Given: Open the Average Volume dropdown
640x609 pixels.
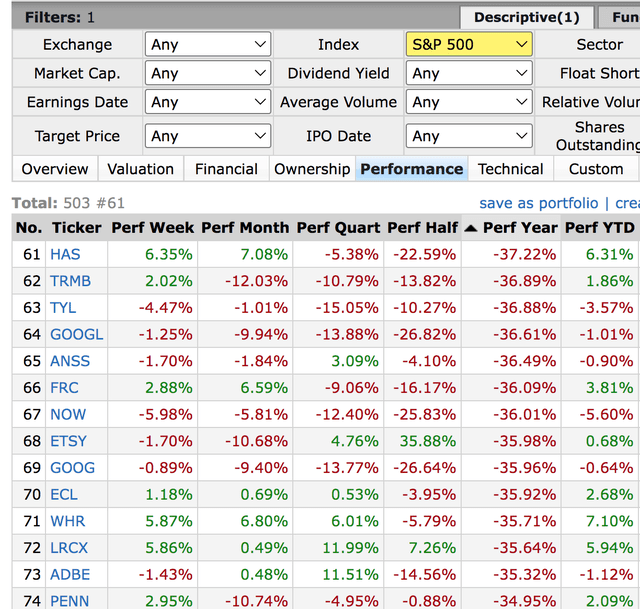Looking at the screenshot, I should click(469, 102).
